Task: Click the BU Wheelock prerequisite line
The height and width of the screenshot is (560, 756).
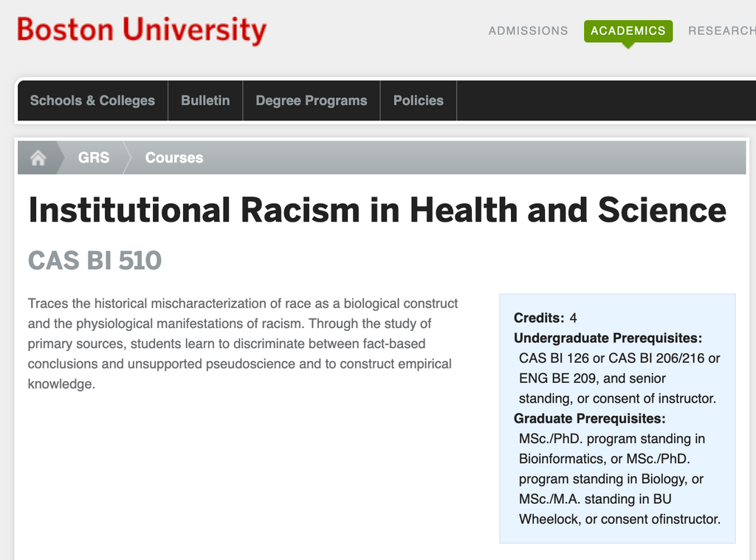Action: [595, 499]
